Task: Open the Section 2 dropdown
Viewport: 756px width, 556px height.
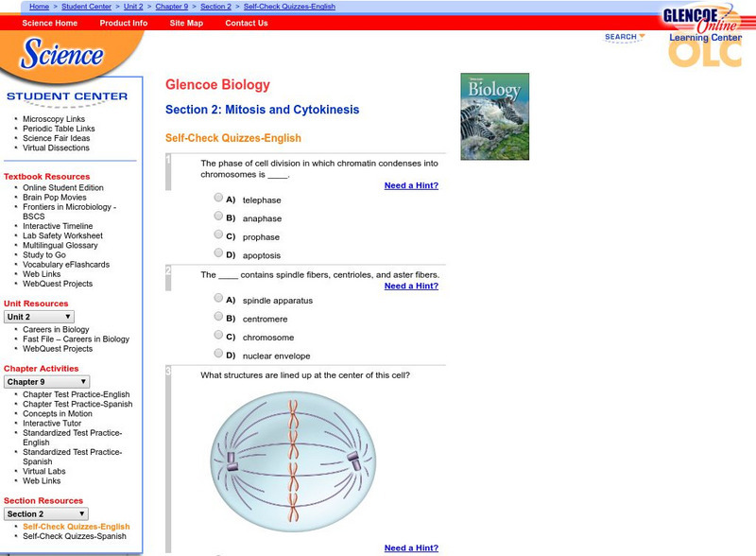Action: tap(46, 514)
